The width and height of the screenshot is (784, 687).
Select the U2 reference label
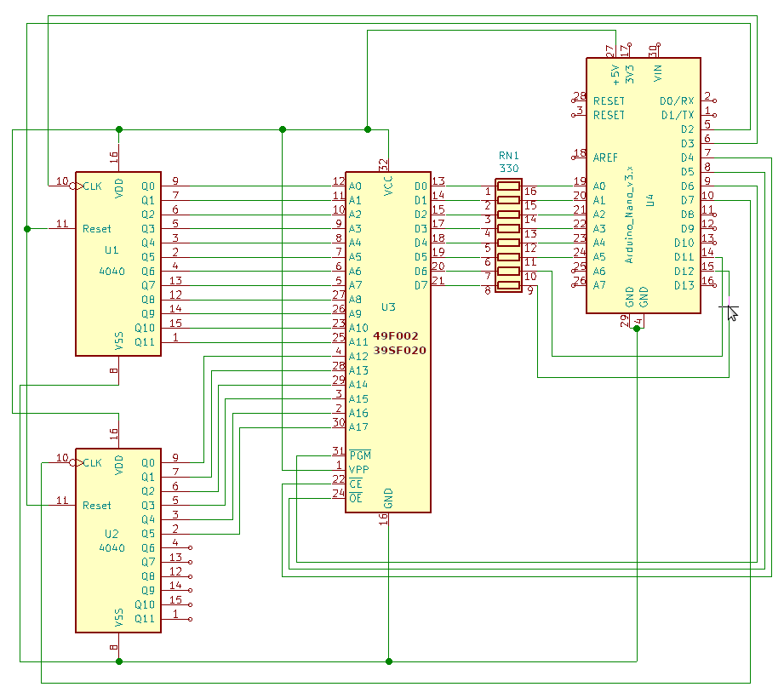[x=112, y=534]
